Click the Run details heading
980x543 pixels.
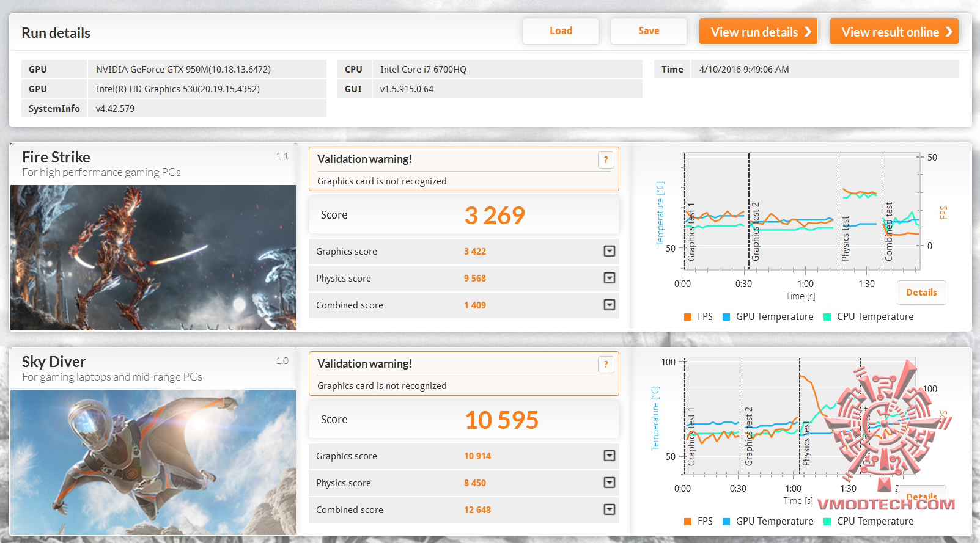[56, 33]
